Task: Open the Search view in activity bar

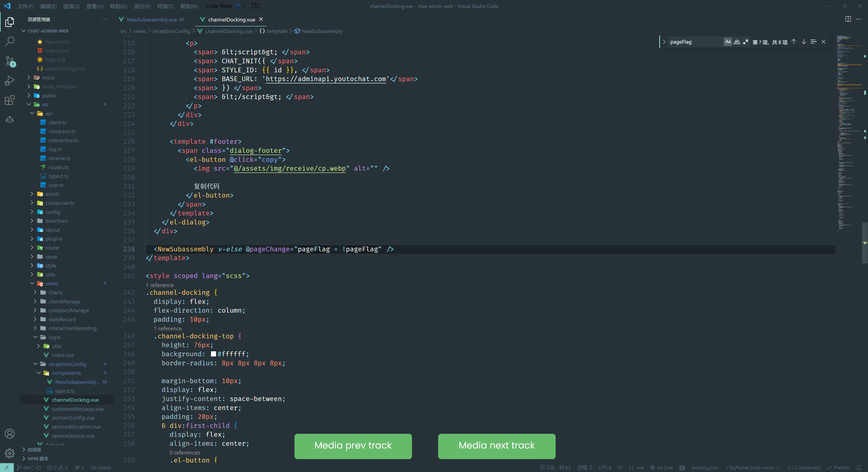Action: tap(10, 41)
